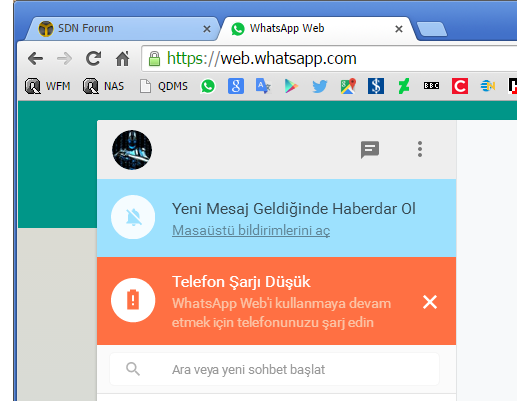The image size is (517, 401).
Task: Reload the WhatsApp Web page
Action: (93, 58)
